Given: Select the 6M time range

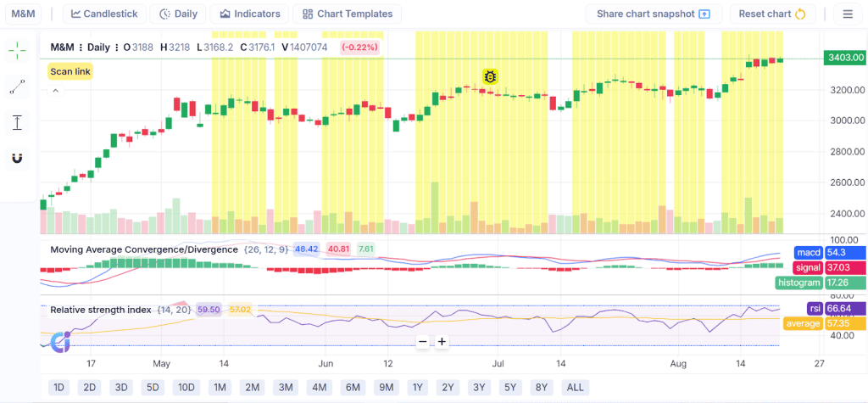Looking at the screenshot, I should coord(353,387).
